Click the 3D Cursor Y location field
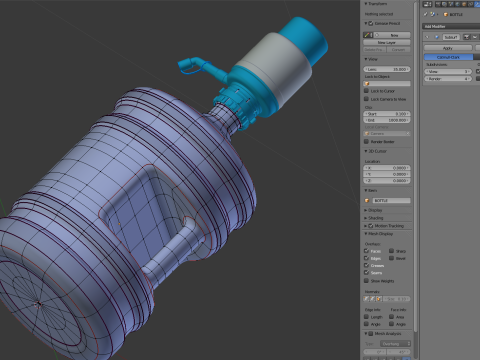 (x=387, y=174)
